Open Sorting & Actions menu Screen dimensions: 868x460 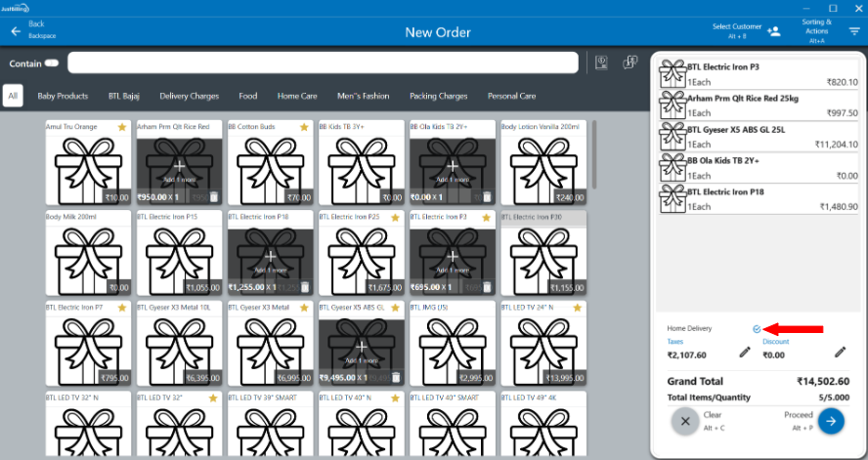pos(854,31)
